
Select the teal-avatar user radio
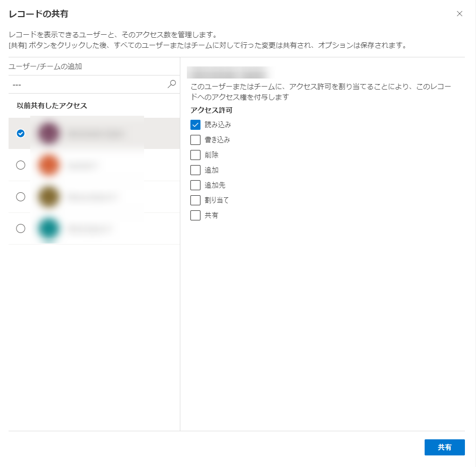[x=21, y=228]
